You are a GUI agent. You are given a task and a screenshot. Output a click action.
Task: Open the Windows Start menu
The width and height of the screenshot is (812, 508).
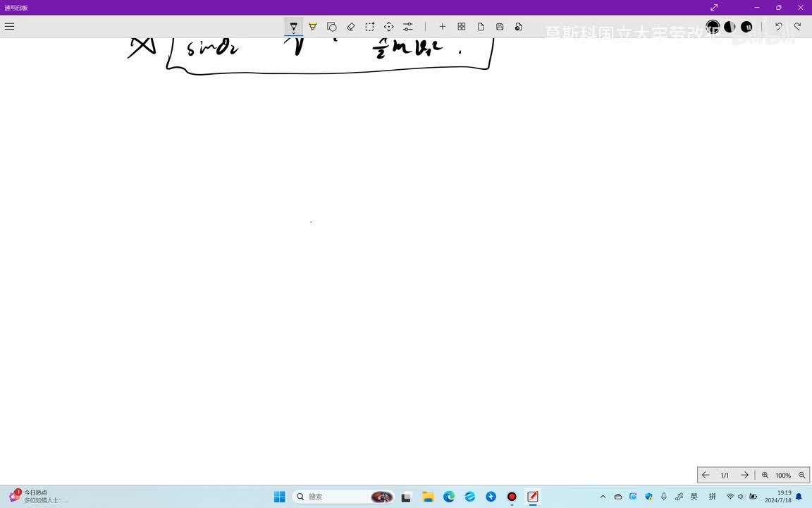(280, 497)
